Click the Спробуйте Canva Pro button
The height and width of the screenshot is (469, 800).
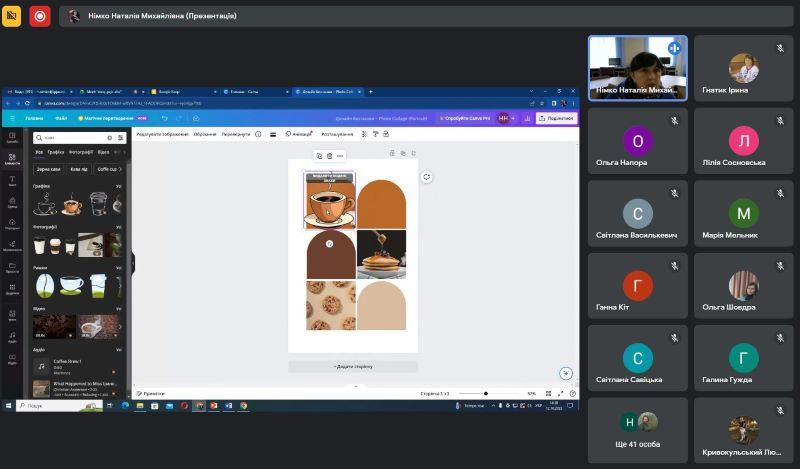[x=464, y=118]
